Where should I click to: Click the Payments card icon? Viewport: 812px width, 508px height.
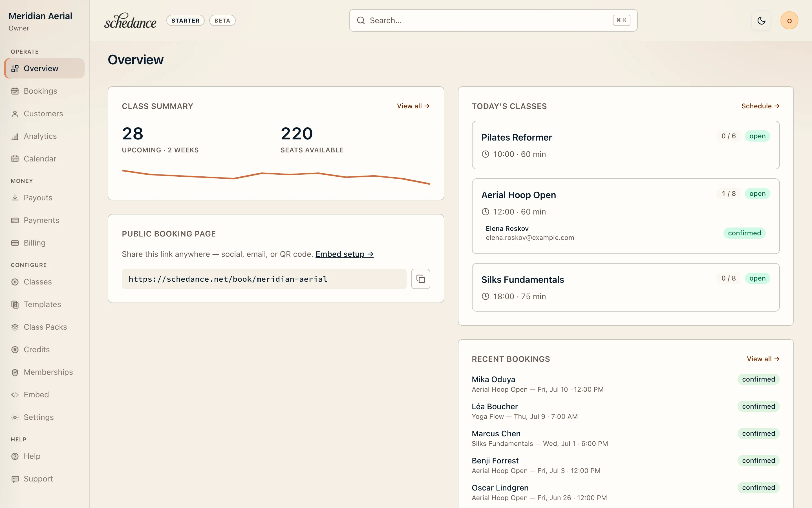pos(15,220)
